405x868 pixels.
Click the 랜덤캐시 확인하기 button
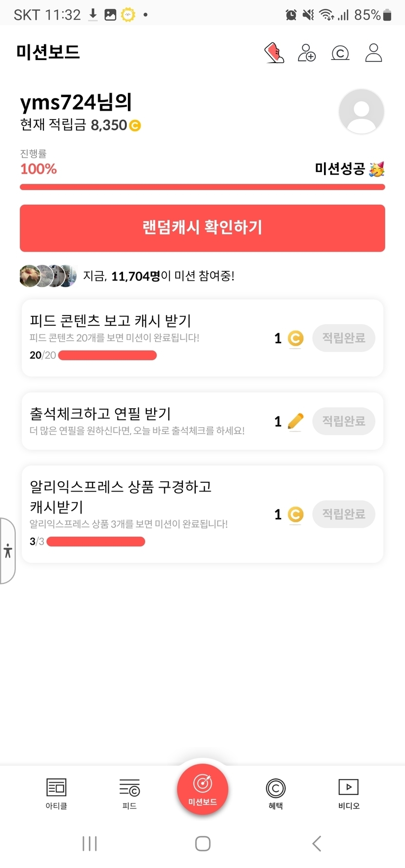coord(202,228)
